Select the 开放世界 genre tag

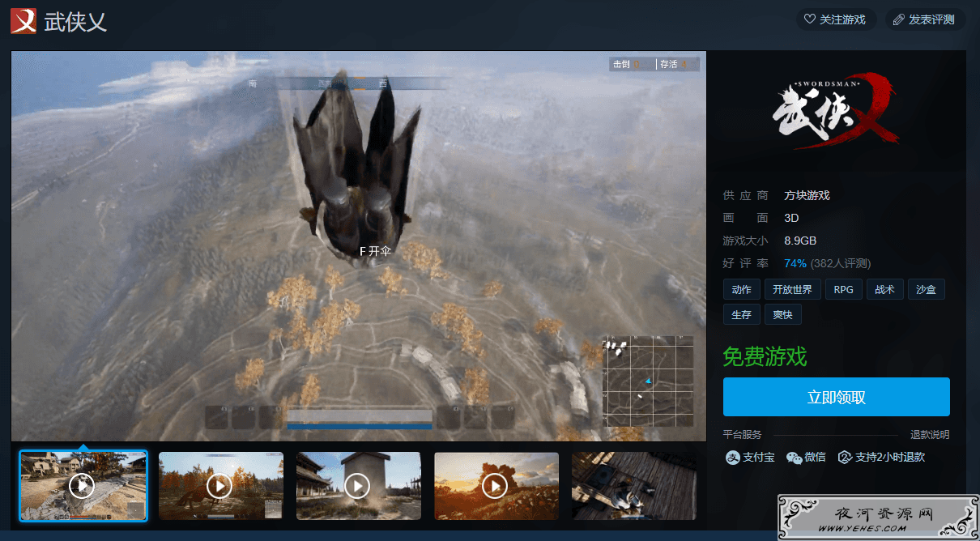[x=793, y=289]
